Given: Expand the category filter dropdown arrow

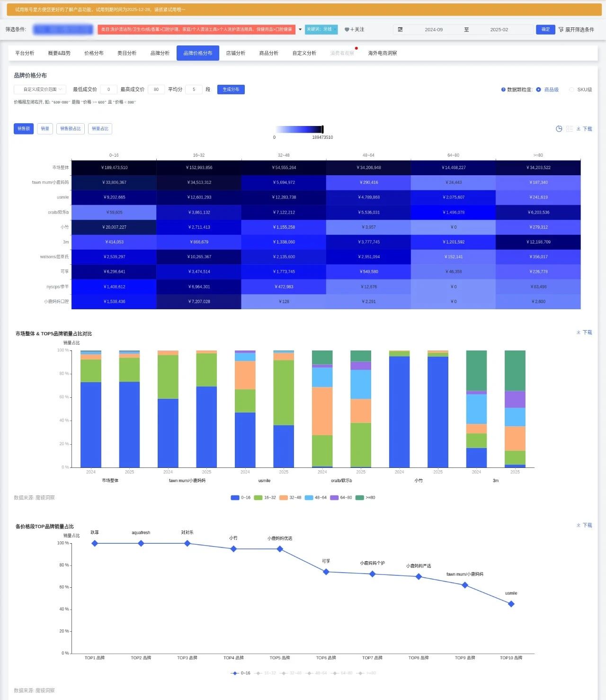Looking at the screenshot, I should 300,29.
